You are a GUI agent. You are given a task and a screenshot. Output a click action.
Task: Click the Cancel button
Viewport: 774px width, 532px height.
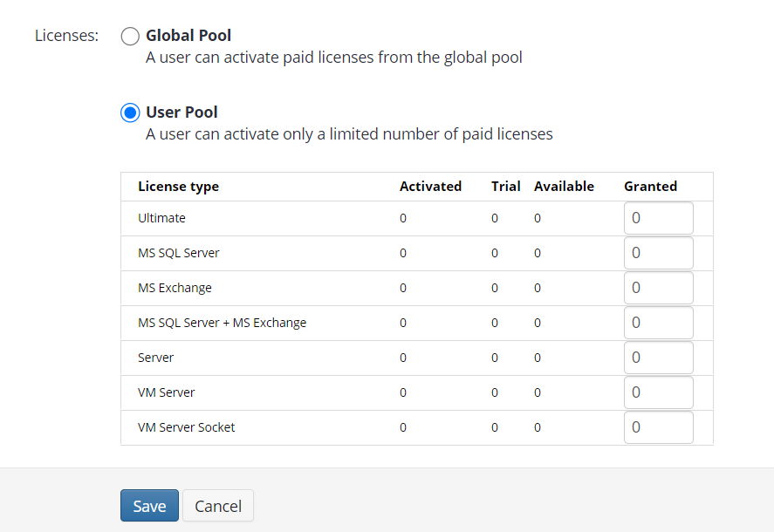point(217,506)
